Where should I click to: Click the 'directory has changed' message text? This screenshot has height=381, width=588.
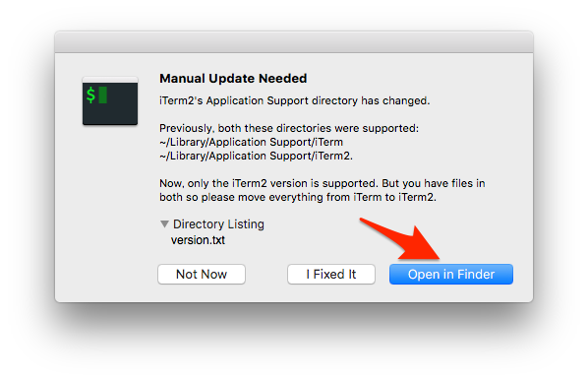pos(294,100)
